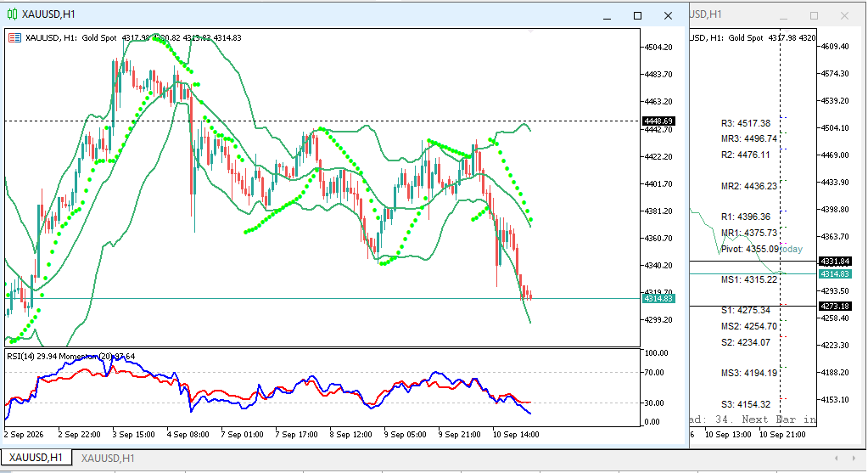Close the background USD,H1 chart window
Image resolution: width=868 pixels, height=473 pixels.
tap(844, 15)
